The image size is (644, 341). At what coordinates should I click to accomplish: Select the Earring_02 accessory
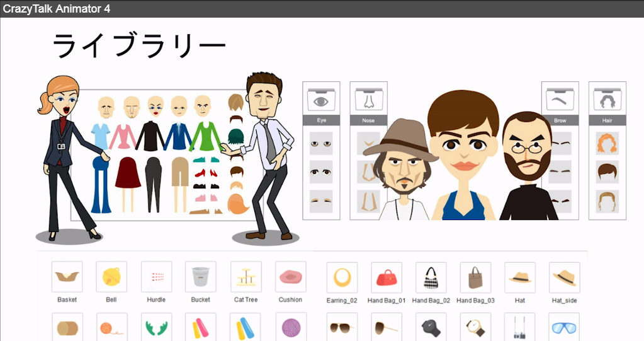coord(342,278)
